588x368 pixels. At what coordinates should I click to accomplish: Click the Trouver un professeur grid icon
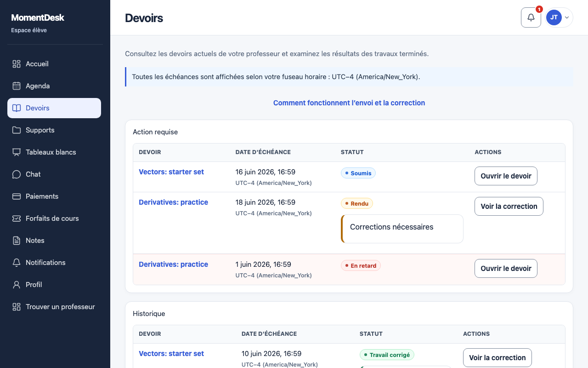pyautogui.click(x=17, y=307)
